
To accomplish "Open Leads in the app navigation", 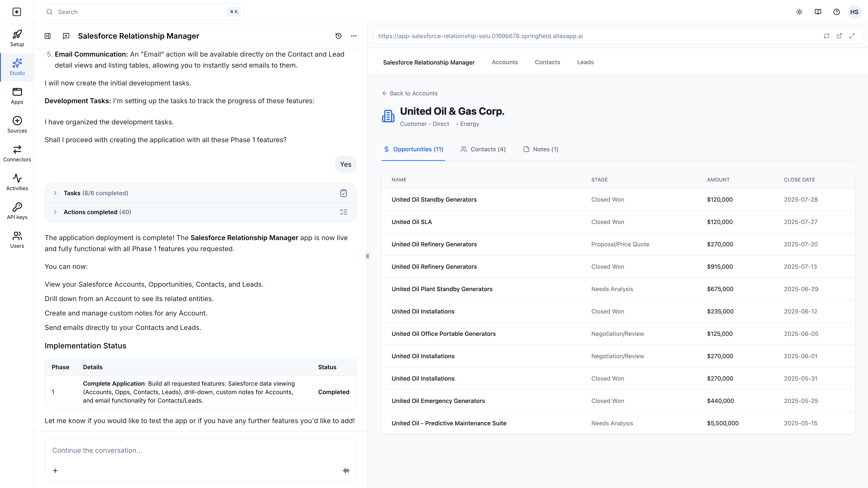I will click(x=585, y=62).
